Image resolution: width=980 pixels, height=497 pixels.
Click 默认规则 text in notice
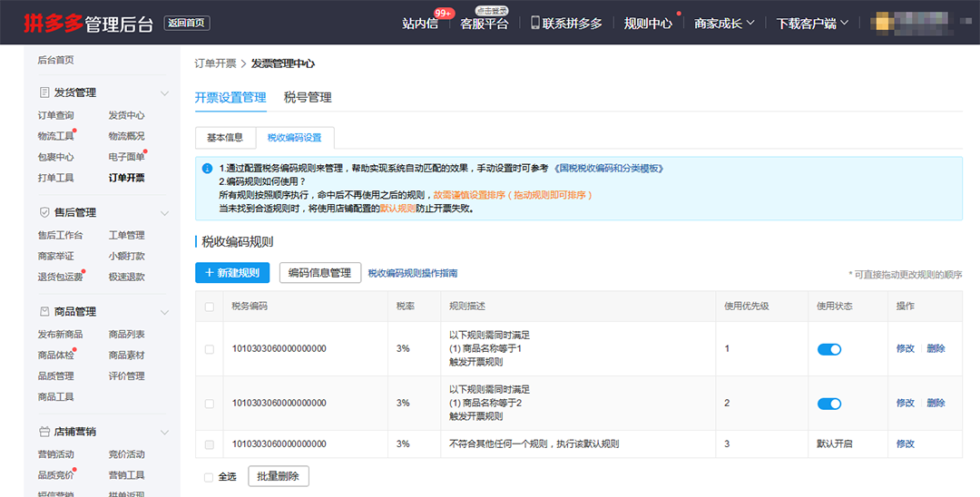coord(397,209)
